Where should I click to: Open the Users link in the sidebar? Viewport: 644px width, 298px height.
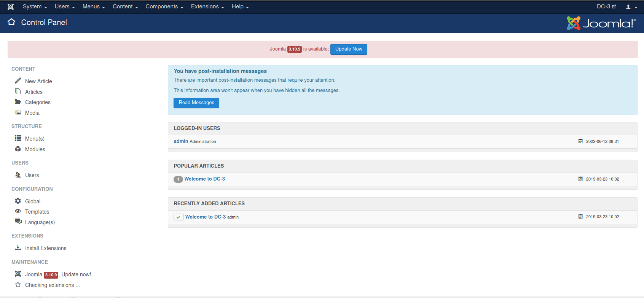click(32, 175)
